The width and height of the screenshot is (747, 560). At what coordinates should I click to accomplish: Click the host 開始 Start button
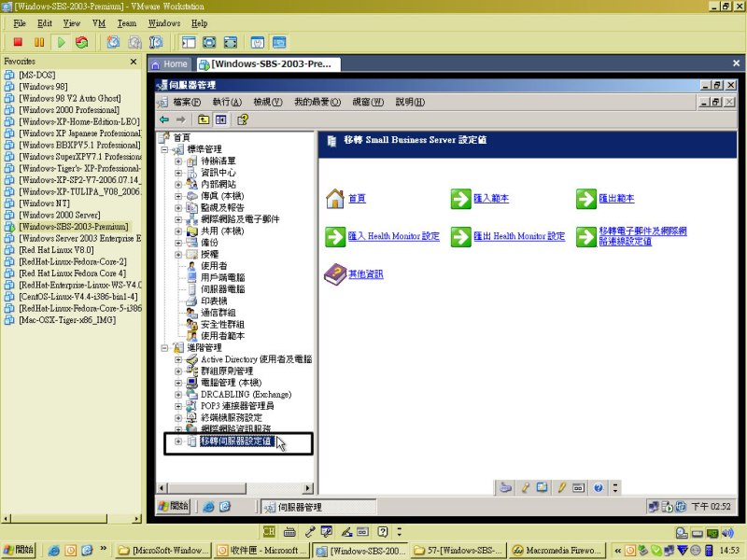pos(18,550)
